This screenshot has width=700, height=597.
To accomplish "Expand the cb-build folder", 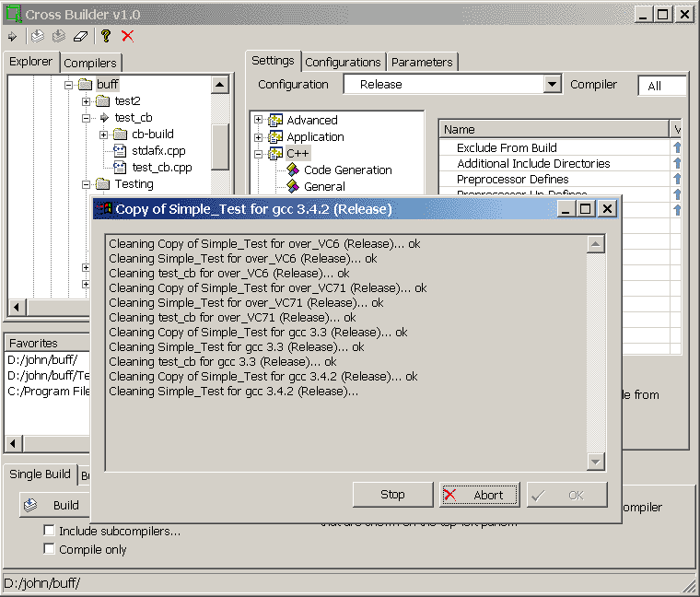I will [x=104, y=135].
